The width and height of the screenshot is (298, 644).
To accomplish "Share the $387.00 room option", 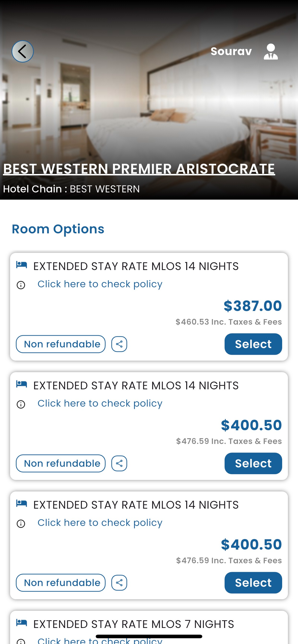I will coord(119,344).
